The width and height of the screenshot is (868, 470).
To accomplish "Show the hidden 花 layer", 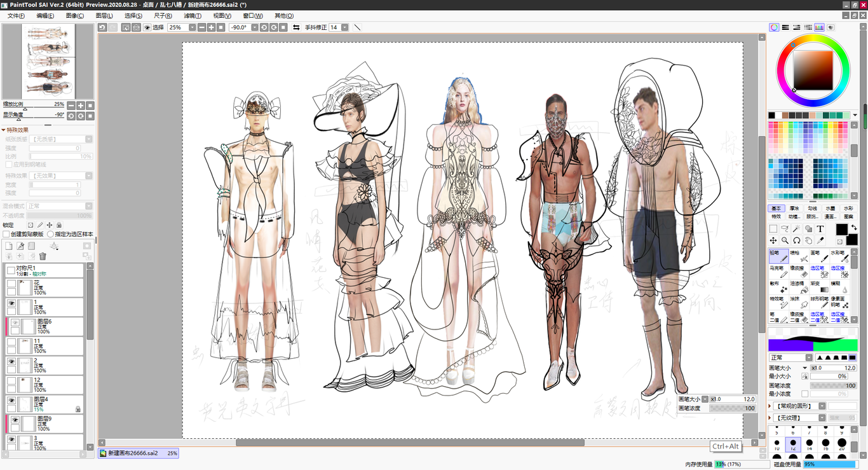I will [x=11, y=283].
